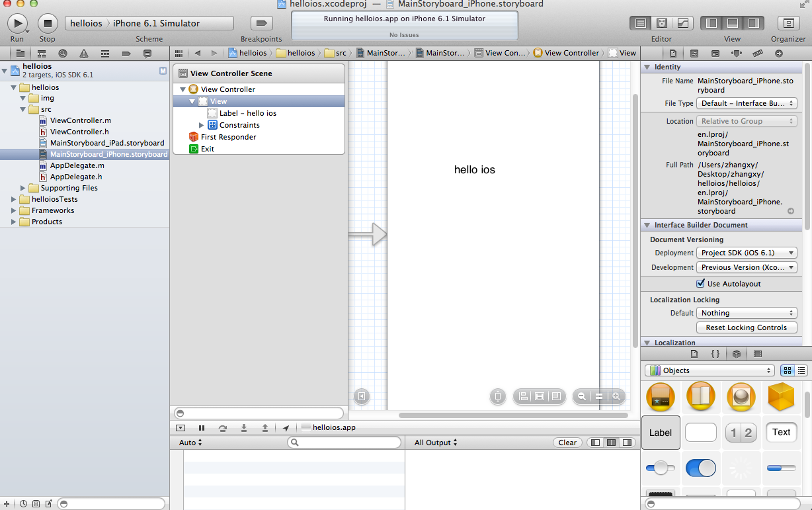This screenshot has width=812, height=510.
Task: Open the File inspector
Action: pos(673,53)
